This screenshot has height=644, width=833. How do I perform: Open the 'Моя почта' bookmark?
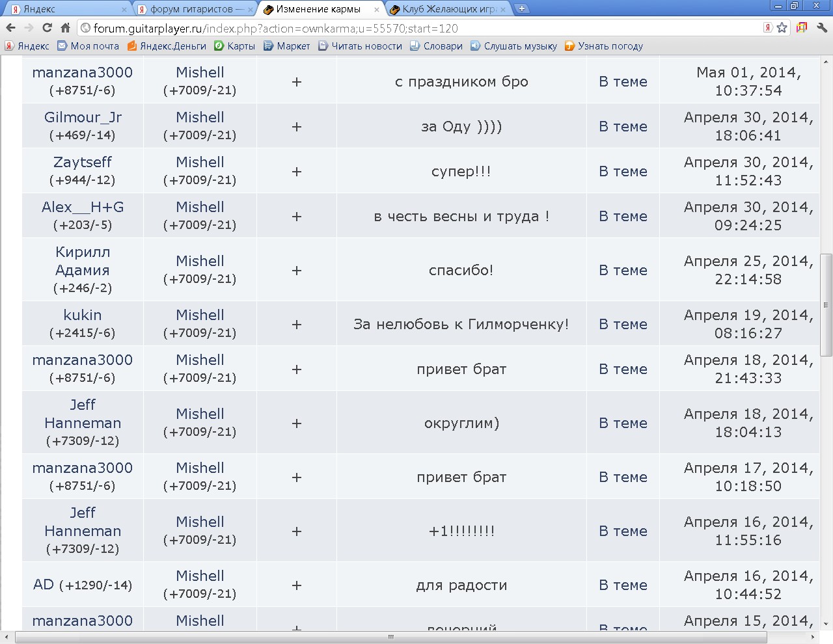click(89, 46)
